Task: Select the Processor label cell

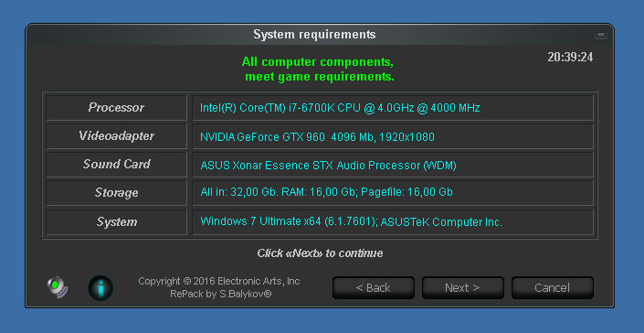Action: pyautogui.click(x=116, y=108)
